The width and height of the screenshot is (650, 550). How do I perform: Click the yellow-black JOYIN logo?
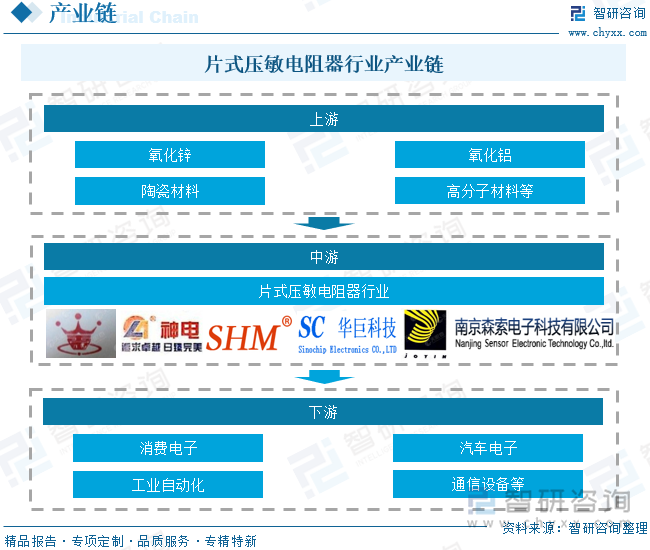(x=425, y=334)
